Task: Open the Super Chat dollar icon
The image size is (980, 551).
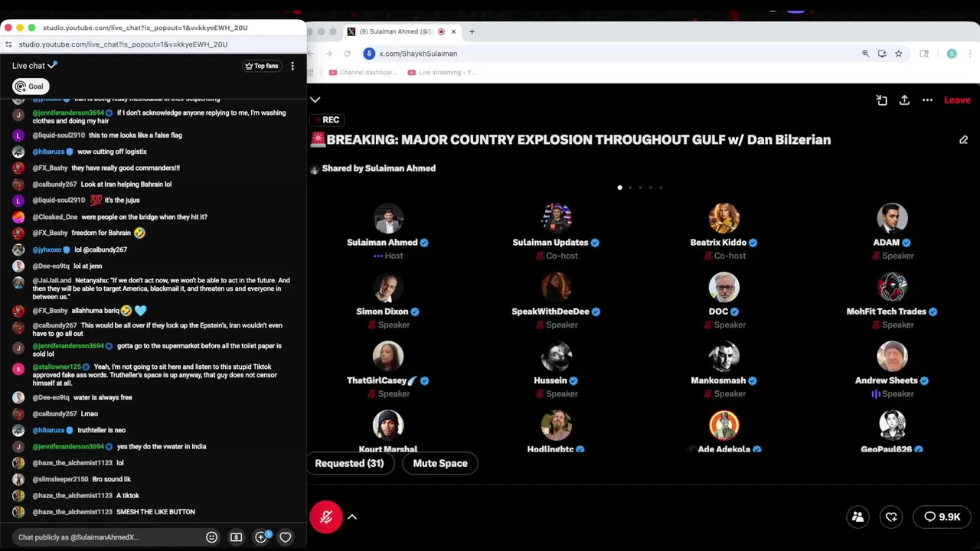Action: 236,537
